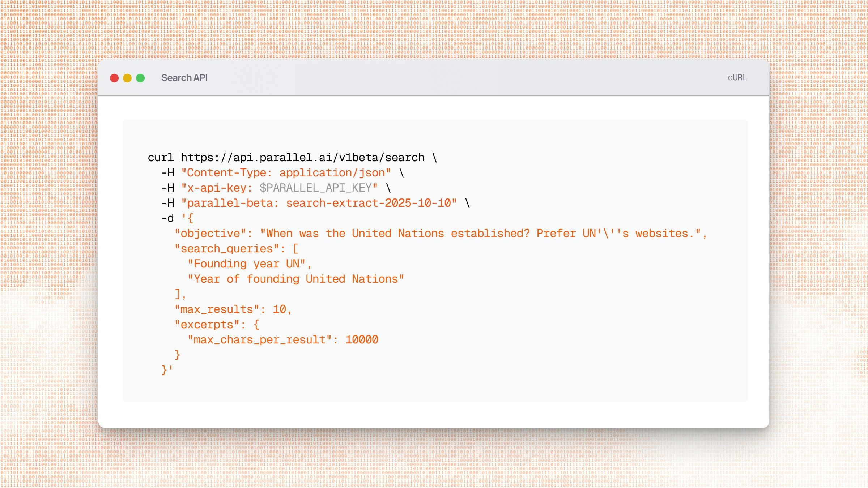Click the Search API window title
This screenshot has height=488, width=868.
(184, 78)
